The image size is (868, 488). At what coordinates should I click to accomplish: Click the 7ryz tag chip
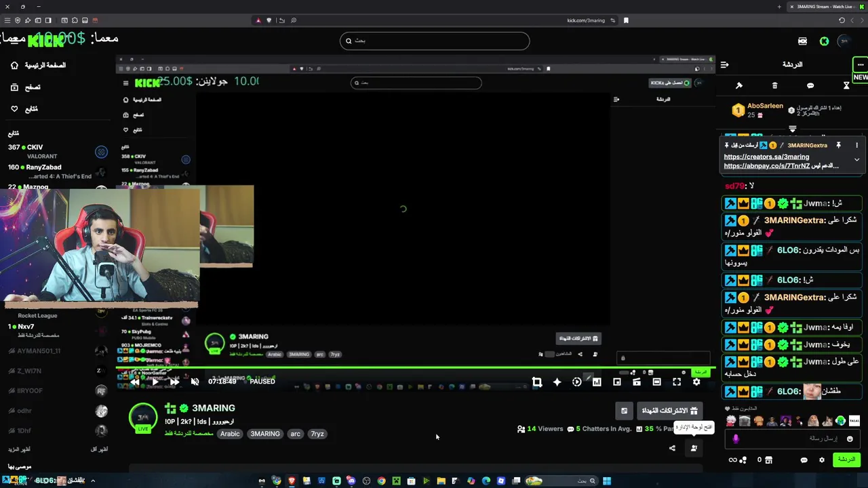(317, 434)
